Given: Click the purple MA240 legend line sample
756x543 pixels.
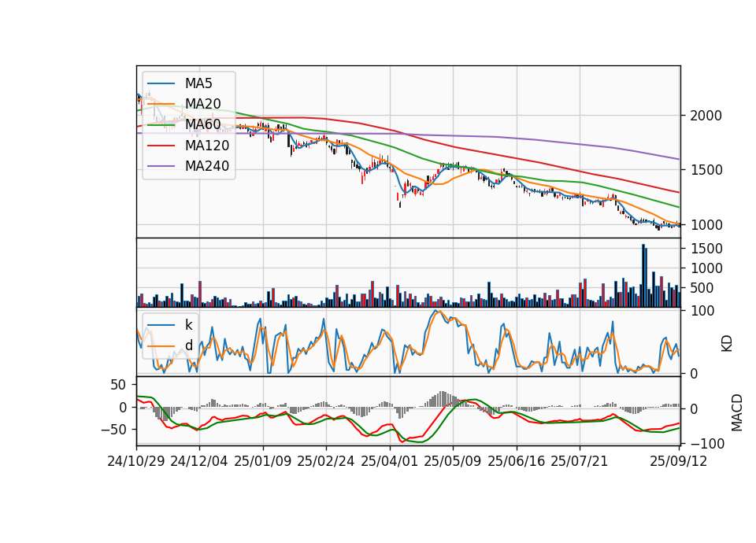Looking at the screenshot, I should click(x=161, y=166).
